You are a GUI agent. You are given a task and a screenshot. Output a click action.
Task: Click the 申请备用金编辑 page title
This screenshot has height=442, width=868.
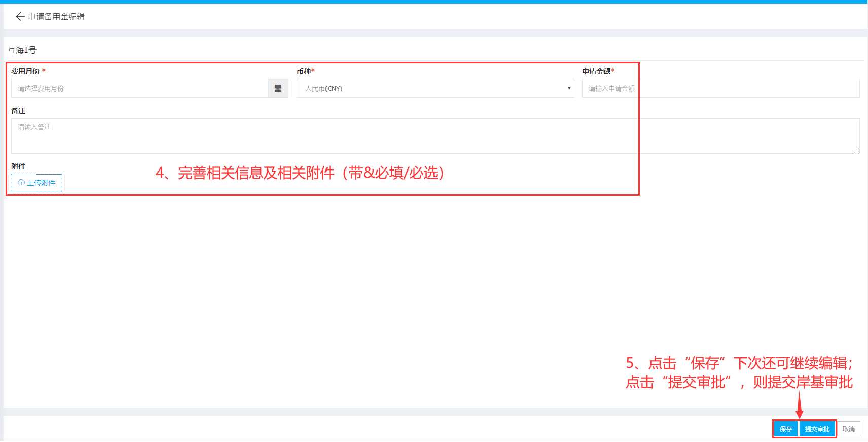click(56, 17)
